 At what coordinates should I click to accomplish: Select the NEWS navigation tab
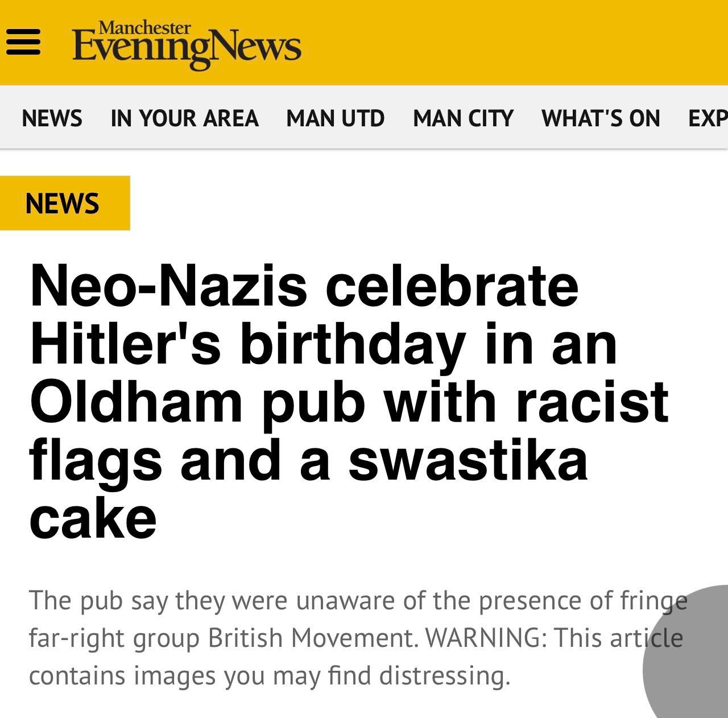coord(52,118)
